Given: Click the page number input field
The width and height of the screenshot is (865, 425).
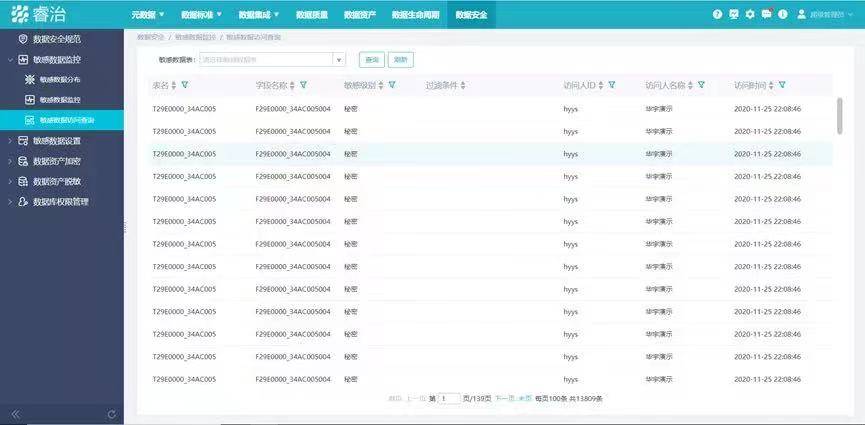Looking at the screenshot, I should pyautogui.click(x=449, y=398).
